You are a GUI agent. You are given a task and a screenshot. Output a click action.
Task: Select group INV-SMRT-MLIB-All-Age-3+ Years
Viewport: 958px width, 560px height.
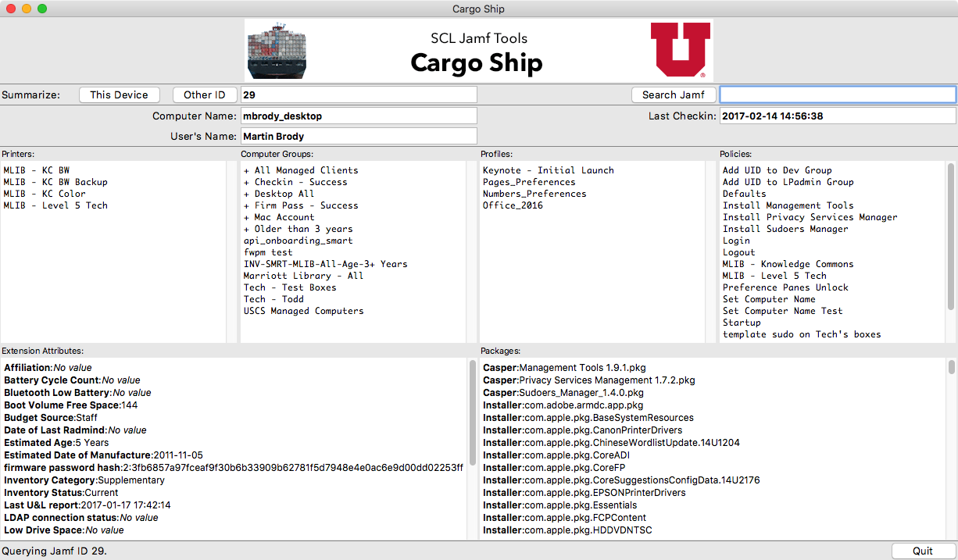pos(326,264)
